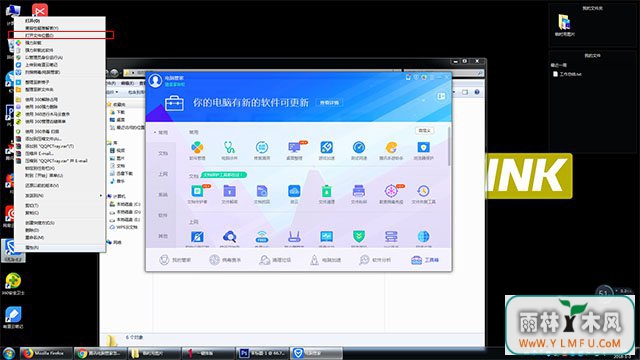Viewport: 640px width, 360px height.
Task: Select 上网 category in toolbox sidebar
Action: point(163,174)
